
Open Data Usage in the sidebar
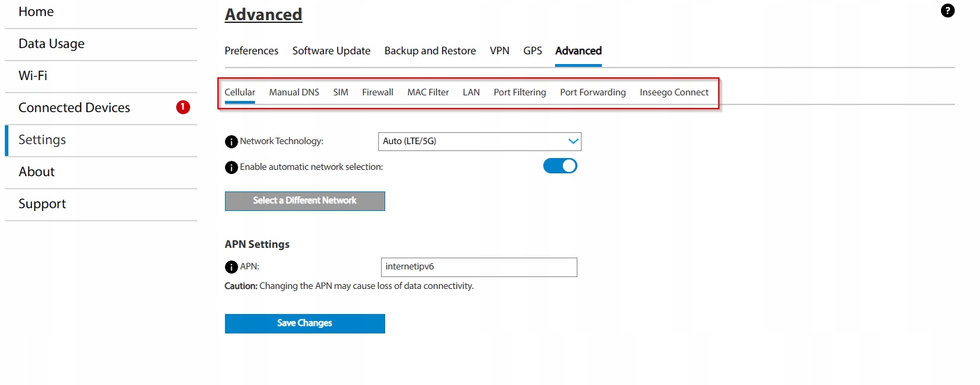tap(52, 44)
